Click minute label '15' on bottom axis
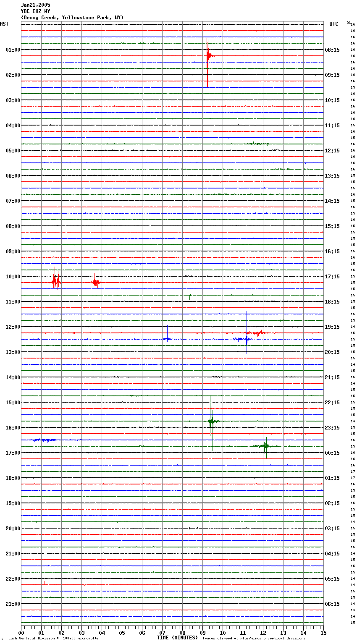This screenshot has height=644, width=357. point(323,633)
